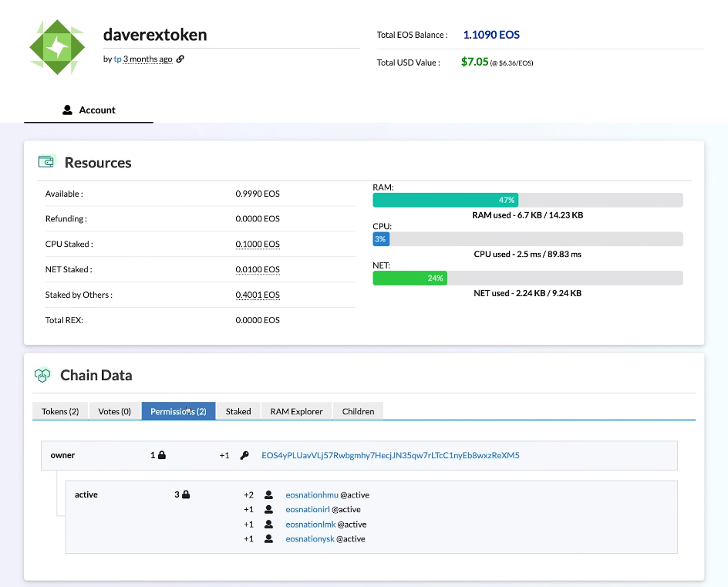Show the Children tab
Screen dimensions: 728x587
pyautogui.click(x=358, y=411)
